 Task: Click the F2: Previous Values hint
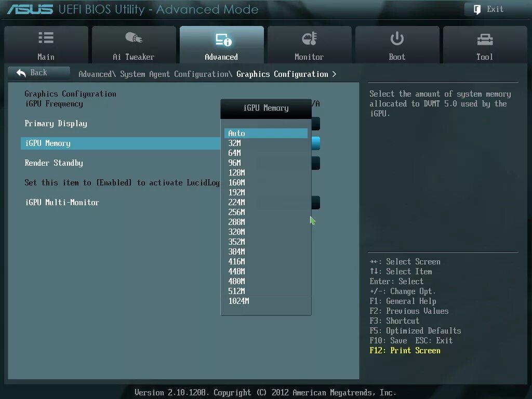click(409, 311)
